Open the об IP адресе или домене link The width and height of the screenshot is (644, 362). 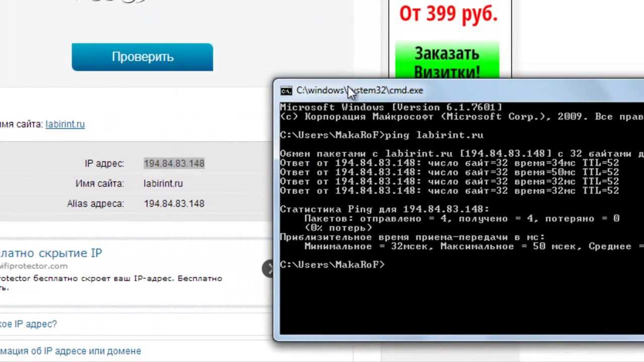(70, 351)
